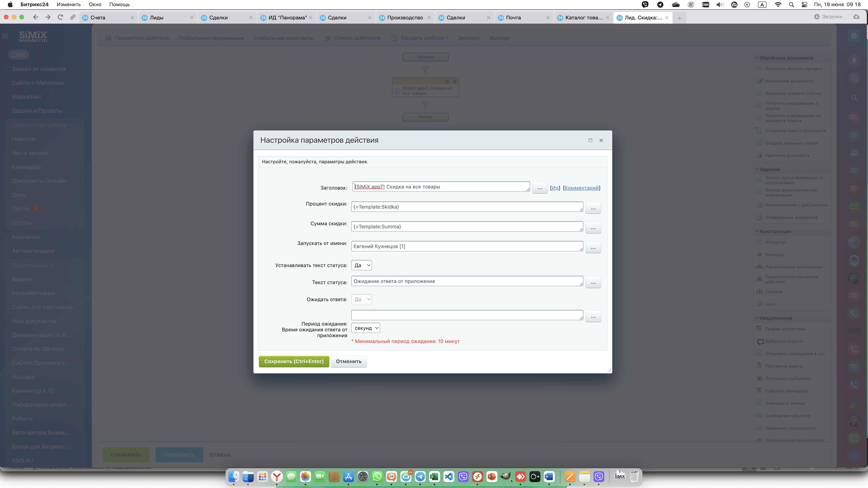Click the Период ожидания empty input field
The height and width of the screenshot is (488, 868).
pos(467,315)
